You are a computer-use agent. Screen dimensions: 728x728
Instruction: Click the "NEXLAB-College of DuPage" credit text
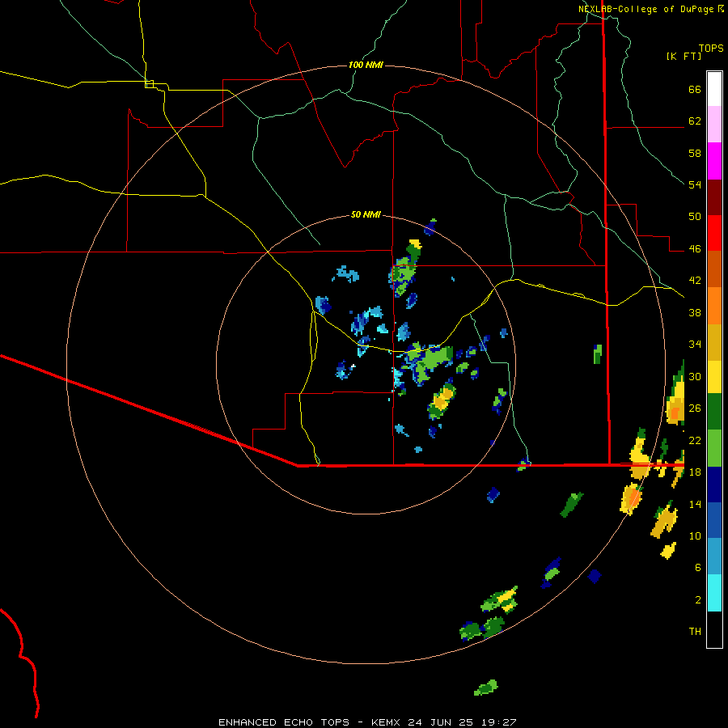(646, 9)
